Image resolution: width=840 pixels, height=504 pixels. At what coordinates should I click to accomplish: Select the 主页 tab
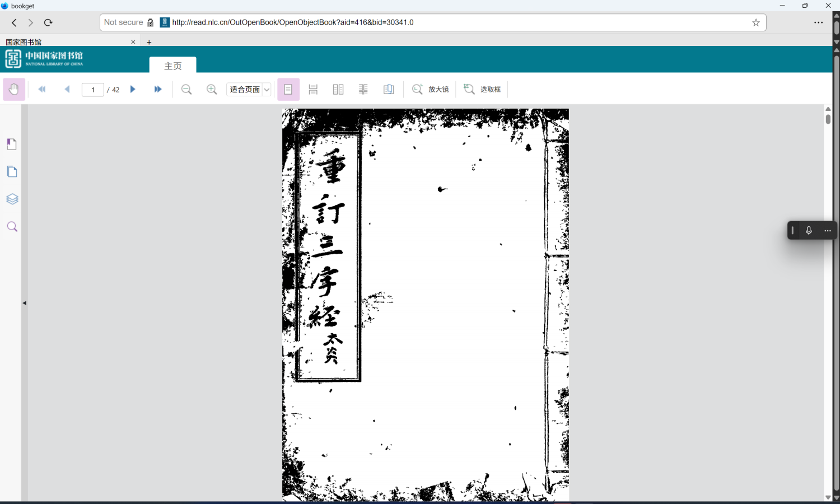[172, 66]
